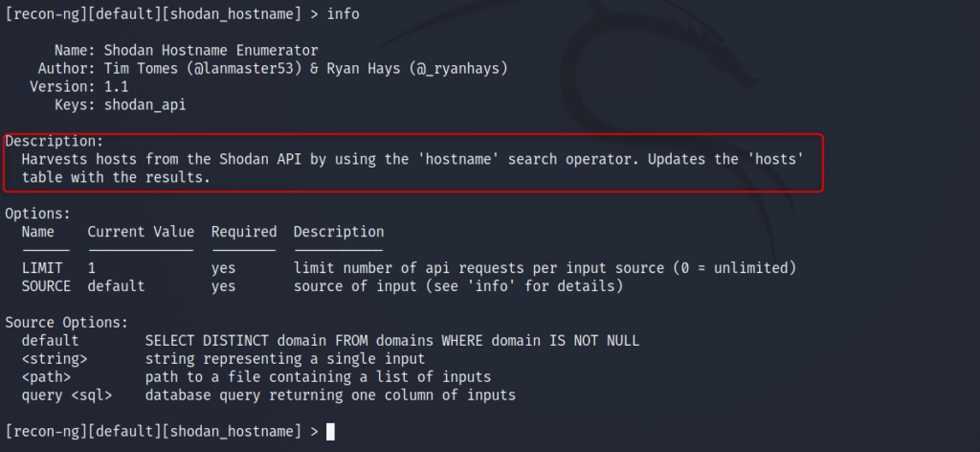
Task: Click the shodan_api key value
Action: 145,105
